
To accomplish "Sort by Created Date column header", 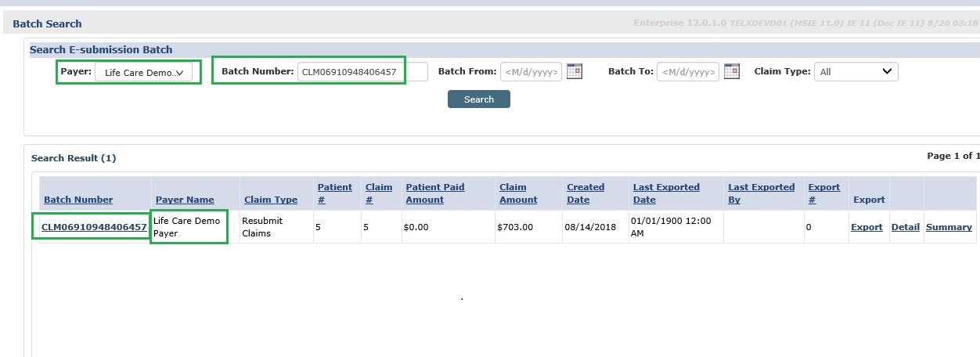I will pyautogui.click(x=585, y=193).
